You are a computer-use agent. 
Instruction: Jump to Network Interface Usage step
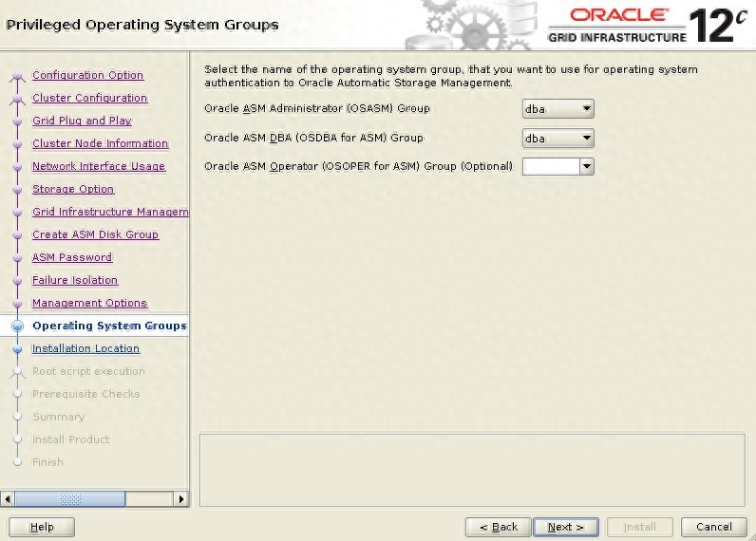98,166
